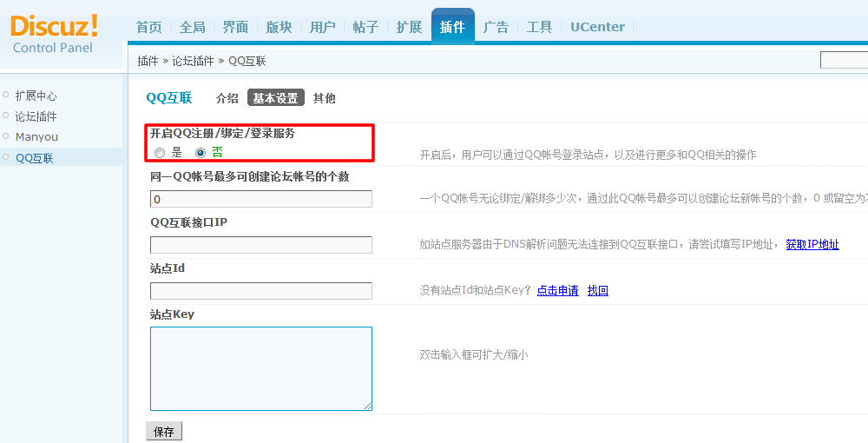Viewport: 868px width, 443px height.
Task: Open 论坛插件 in the sidebar
Action: (x=36, y=116)
